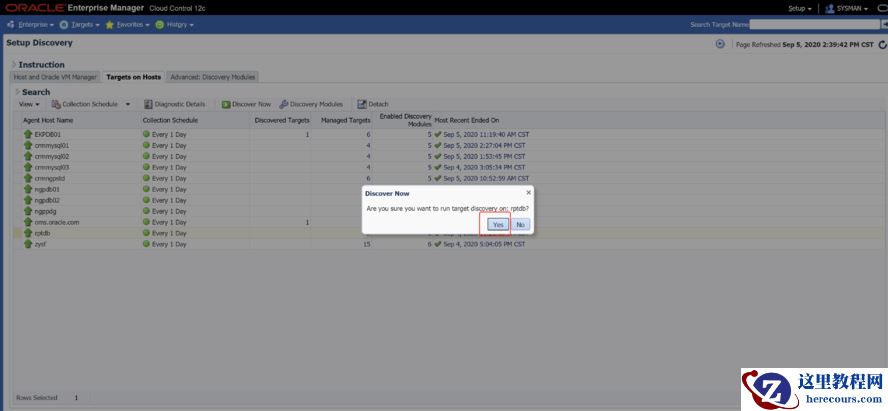Select the zysf host row

click(x=450, y=244)
